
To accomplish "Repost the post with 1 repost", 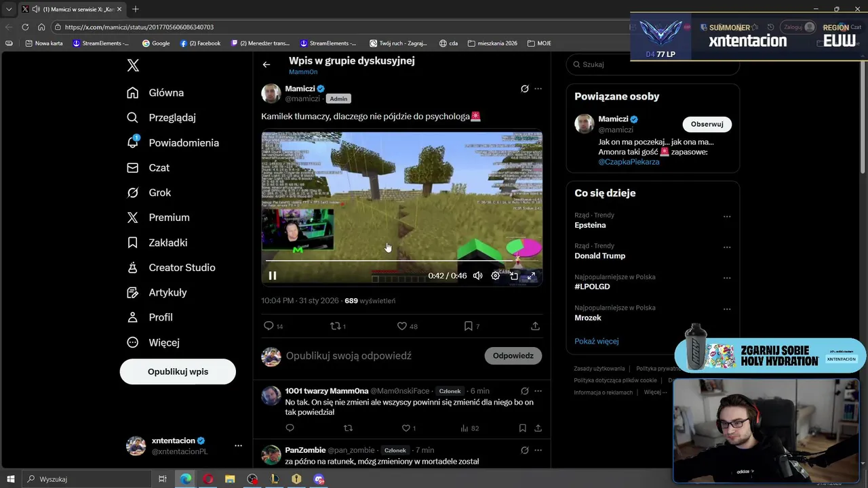I will (x=338, y=326).
